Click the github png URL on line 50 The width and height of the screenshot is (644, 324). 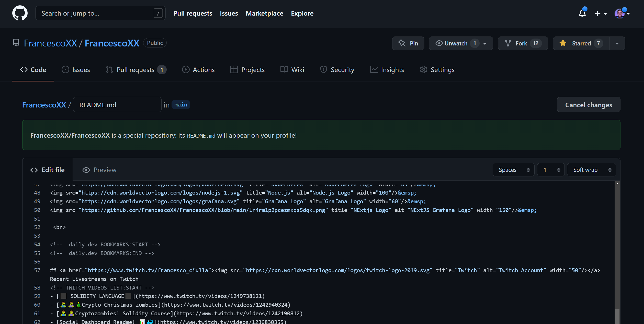click(x=203, y=210)
